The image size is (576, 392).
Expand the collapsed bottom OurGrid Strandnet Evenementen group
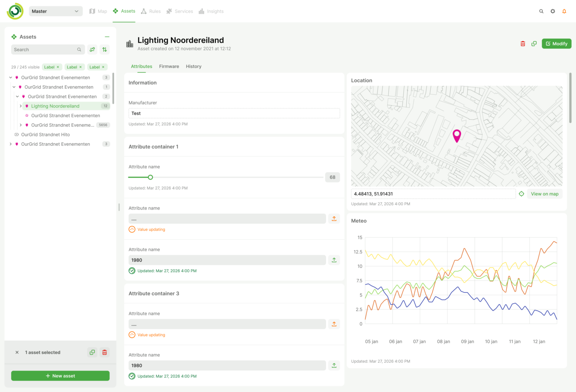pyautogui.click(x=10, y=144)
